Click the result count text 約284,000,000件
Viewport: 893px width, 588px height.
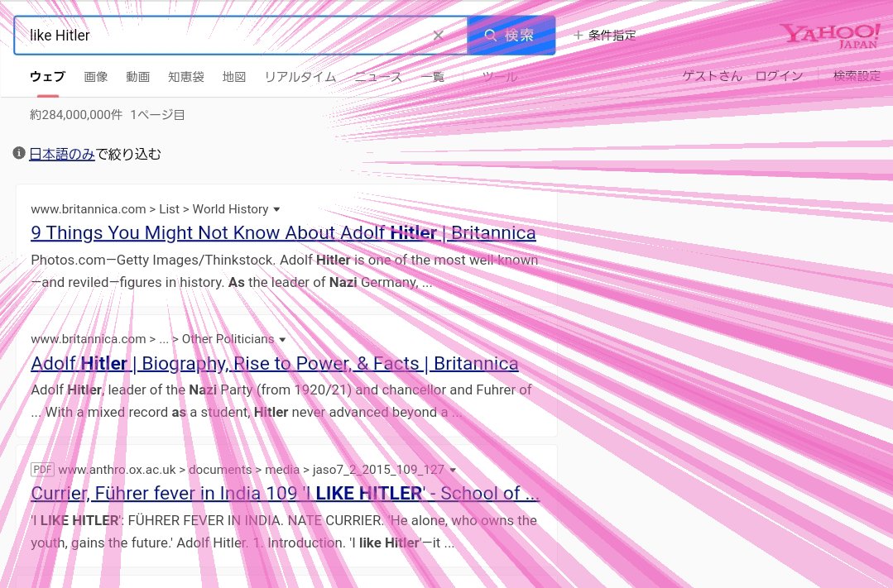click(x=76, y=115)
